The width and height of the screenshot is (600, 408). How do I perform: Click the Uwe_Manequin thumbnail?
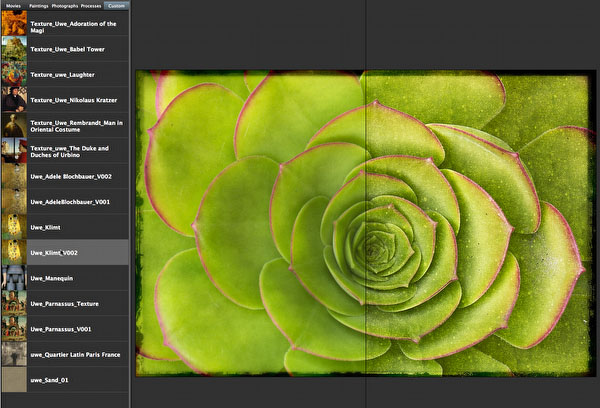[x=14, y=278]
